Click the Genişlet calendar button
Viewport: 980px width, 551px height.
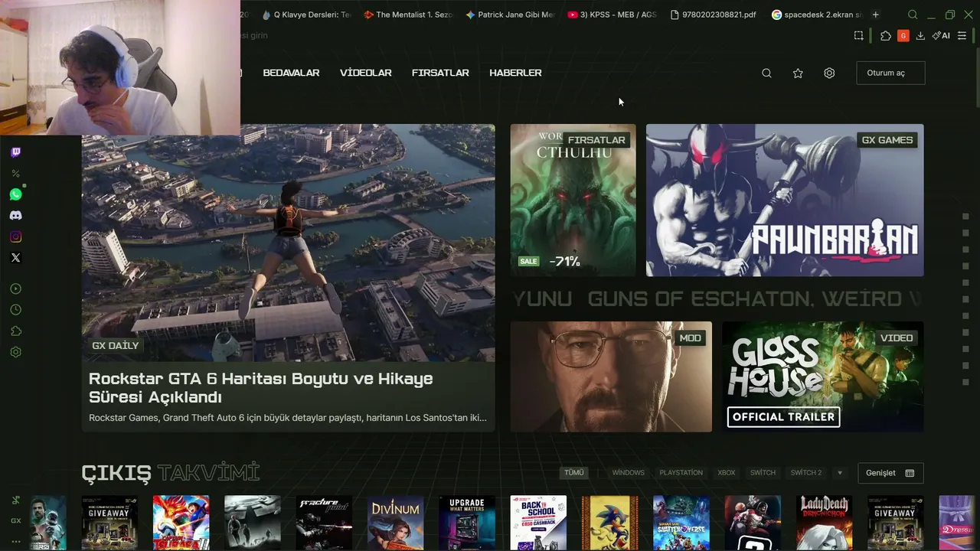[890, 473]
